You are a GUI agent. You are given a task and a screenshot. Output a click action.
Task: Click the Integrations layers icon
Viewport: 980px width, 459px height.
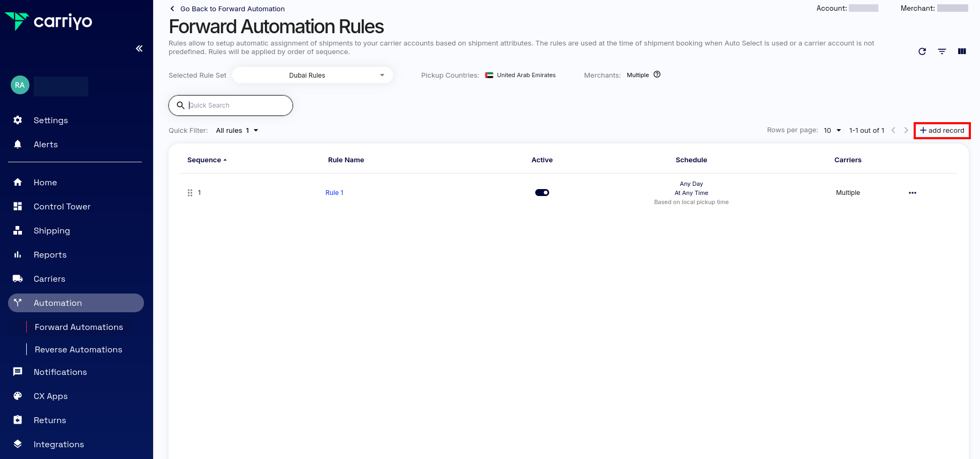click(x=18, y=444)
